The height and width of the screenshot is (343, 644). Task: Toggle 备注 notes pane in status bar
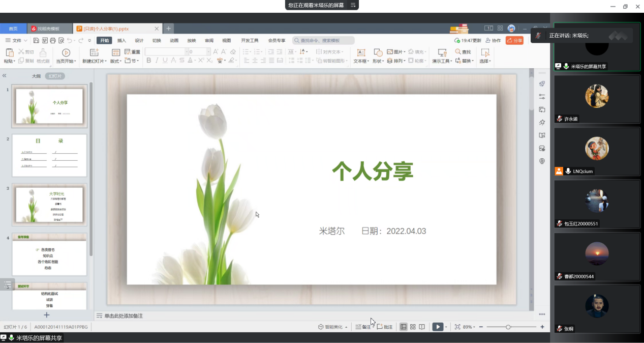pos(363,327)
